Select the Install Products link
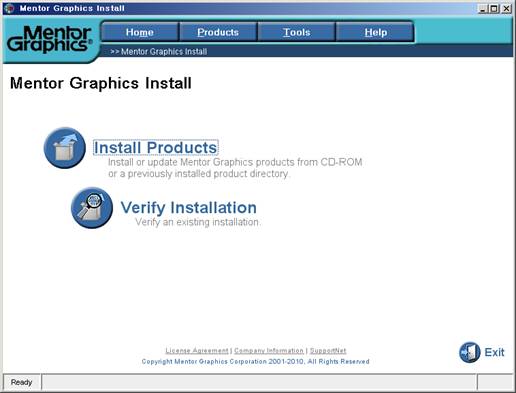This screenshot has width=516, height=393. 156,148
